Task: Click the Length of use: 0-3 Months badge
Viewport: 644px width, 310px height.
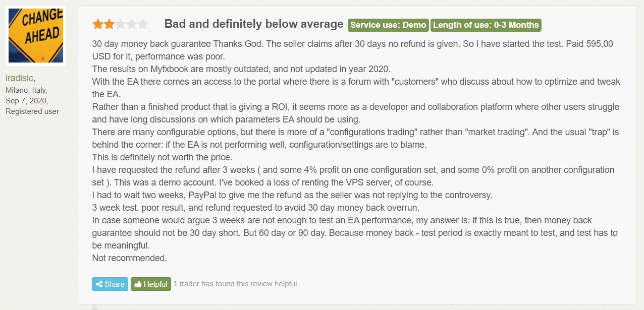Action: [486, 25]
